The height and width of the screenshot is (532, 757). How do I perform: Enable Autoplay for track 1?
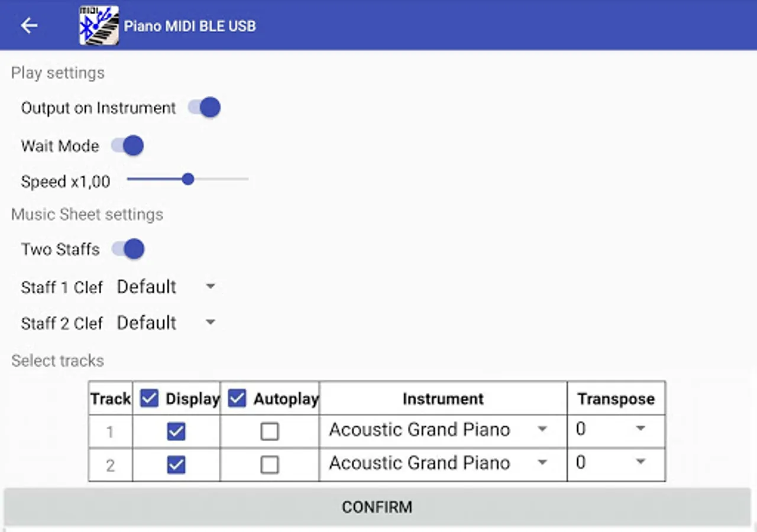270,432
